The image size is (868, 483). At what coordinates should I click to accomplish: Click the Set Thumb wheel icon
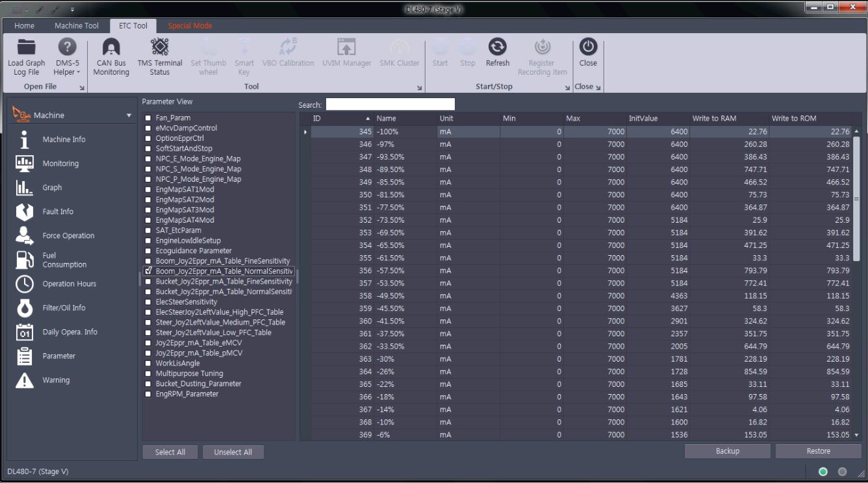point(209,47)
